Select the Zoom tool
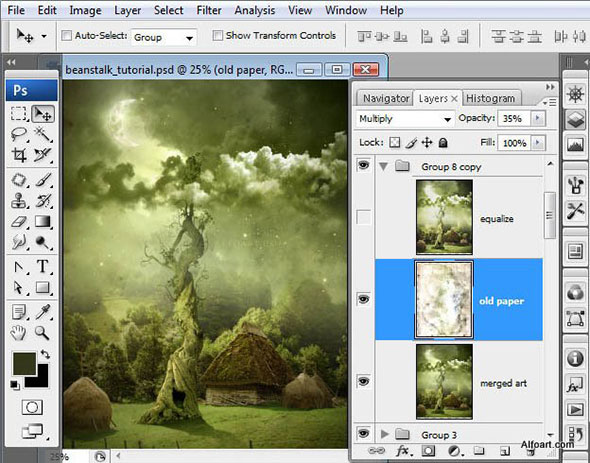 pyautogui.click(x=43, y=333)
